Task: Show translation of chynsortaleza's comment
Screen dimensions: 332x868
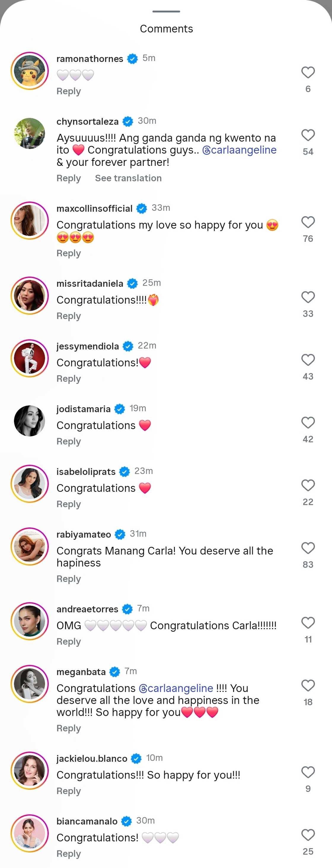Action: 128,178
